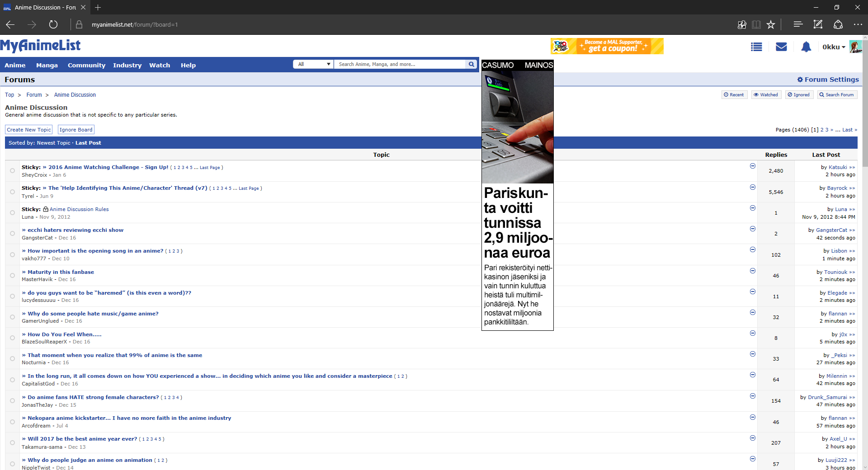Open the notifications bell icon
868x470 pixels.
(806, 47)
